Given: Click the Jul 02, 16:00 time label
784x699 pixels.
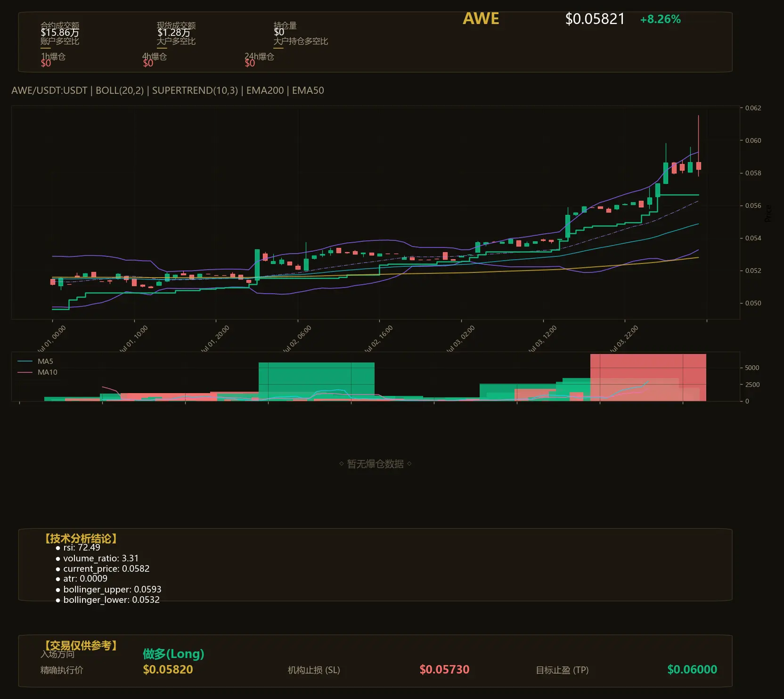Looking at the screenshot, I should click(x=379, y=339).
